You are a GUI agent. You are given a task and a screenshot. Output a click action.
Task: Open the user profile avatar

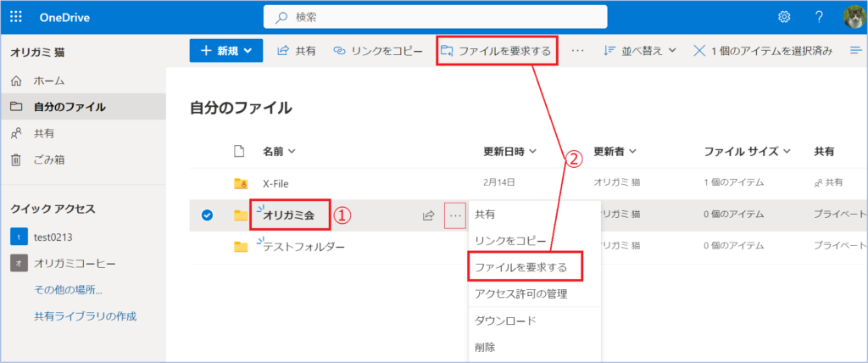(x=853, y=17)
